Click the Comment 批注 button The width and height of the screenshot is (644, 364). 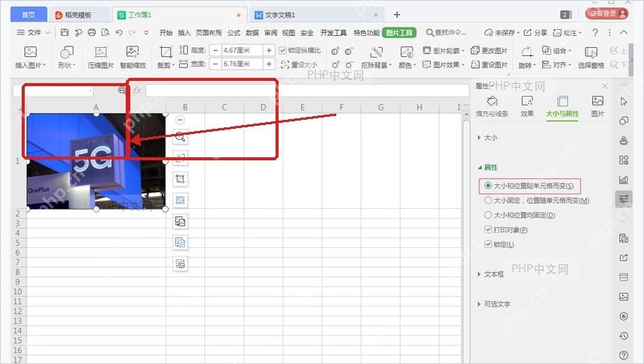click(567, 32)
